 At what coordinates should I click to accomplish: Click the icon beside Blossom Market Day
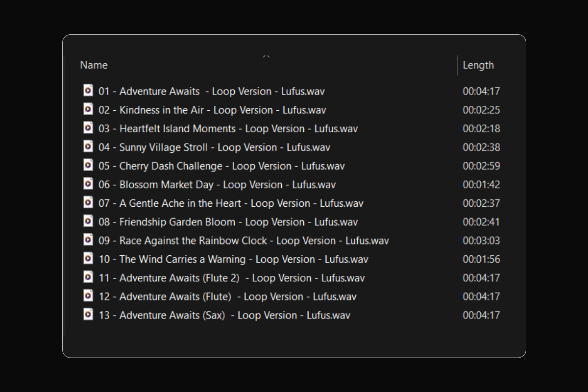tap(88, 183)
